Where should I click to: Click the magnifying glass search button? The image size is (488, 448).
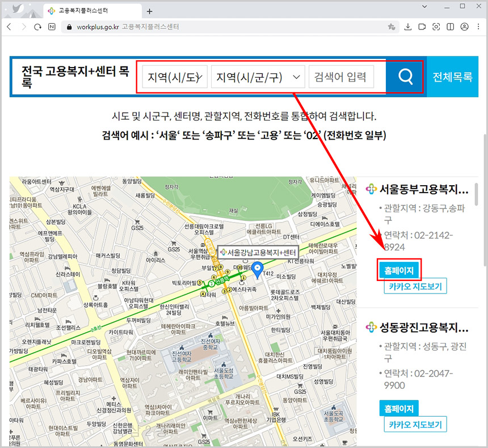pos(404,77)
